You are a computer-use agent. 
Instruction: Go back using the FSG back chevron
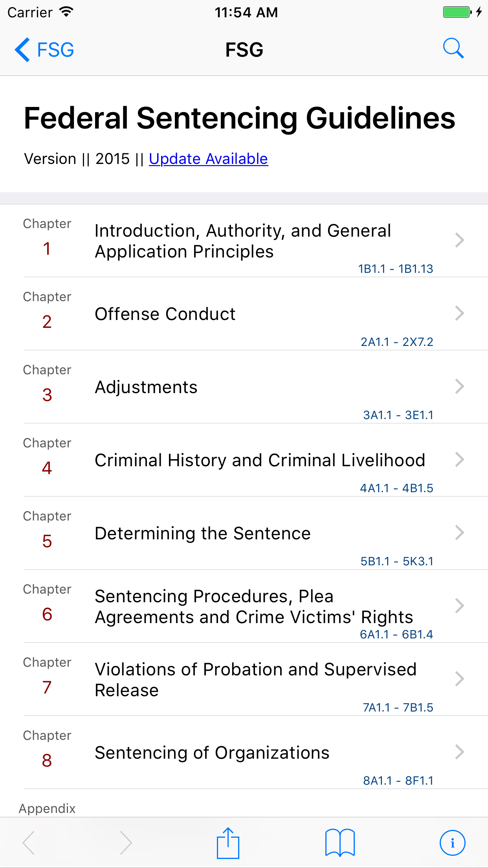(44, 50)
